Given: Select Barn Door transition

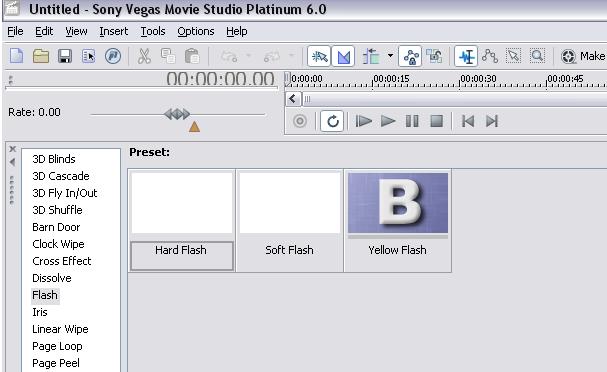Looking at the screenshot, I should tap(56, 227).
